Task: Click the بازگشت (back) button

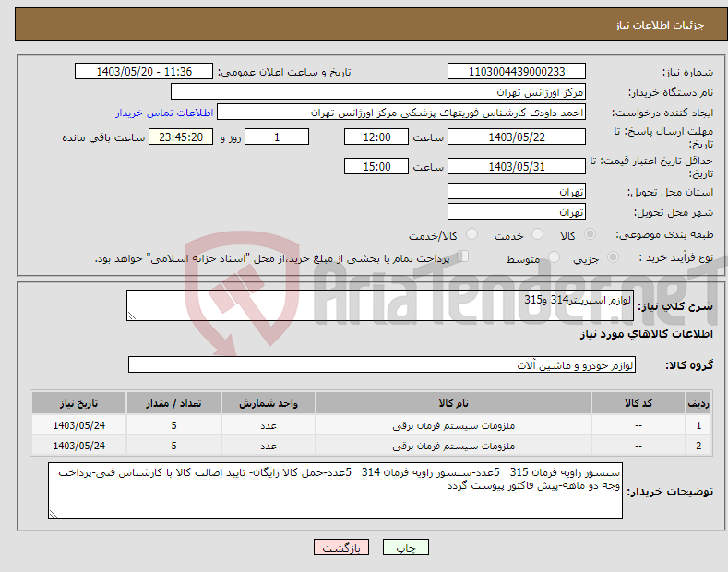Action: point(341,547)
